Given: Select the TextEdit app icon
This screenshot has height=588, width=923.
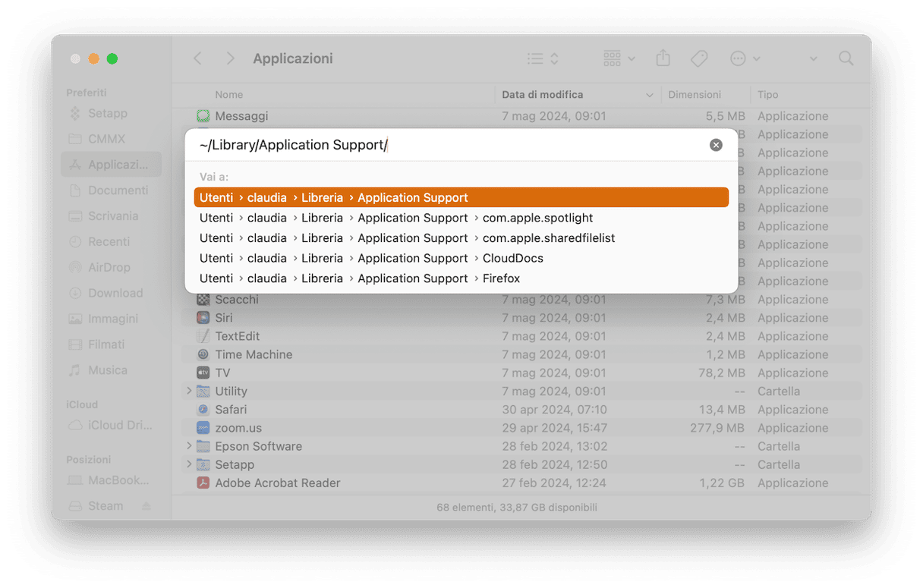Looking at the screenshot, I should [203, 336].
